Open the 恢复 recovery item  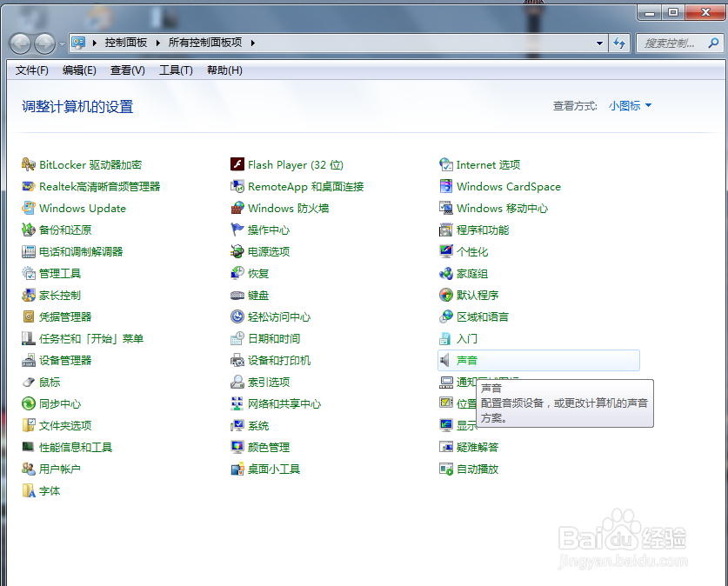(258, 273)
